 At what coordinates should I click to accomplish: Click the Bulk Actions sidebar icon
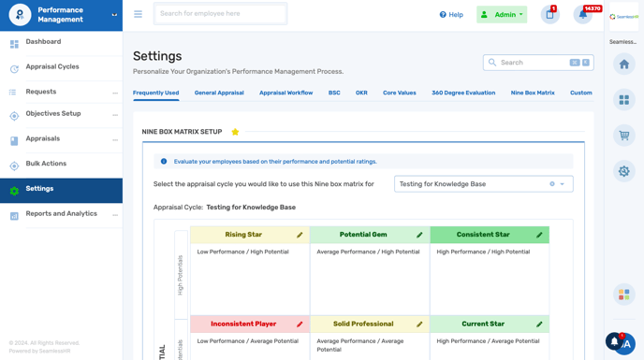pyautogui.click(x=14, y=166)
